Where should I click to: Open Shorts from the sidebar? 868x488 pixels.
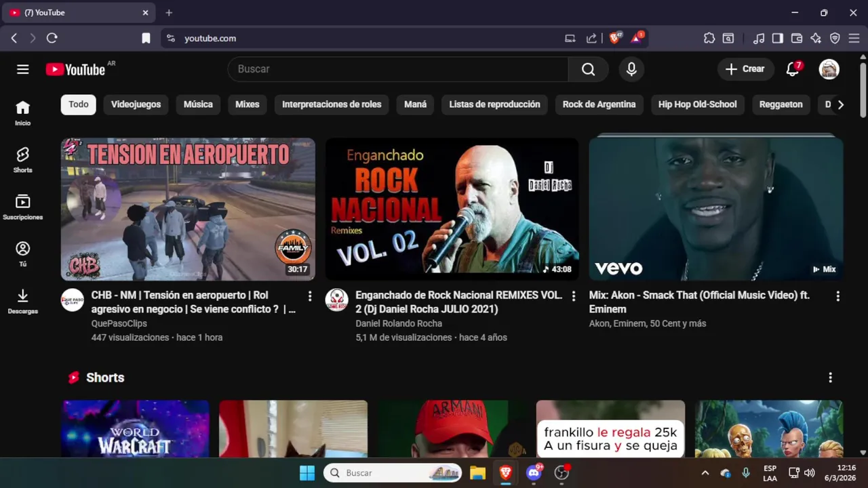tap(23, 160)
